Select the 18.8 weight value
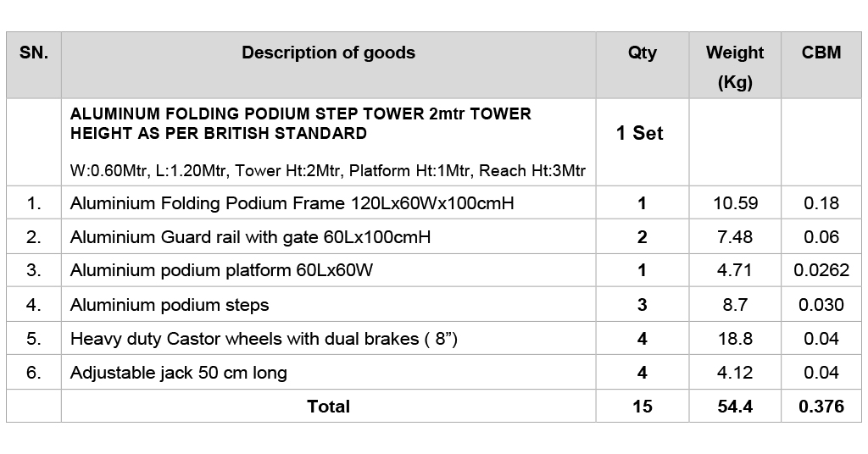This screenshot has width=868, height=454. coord(735,339)
